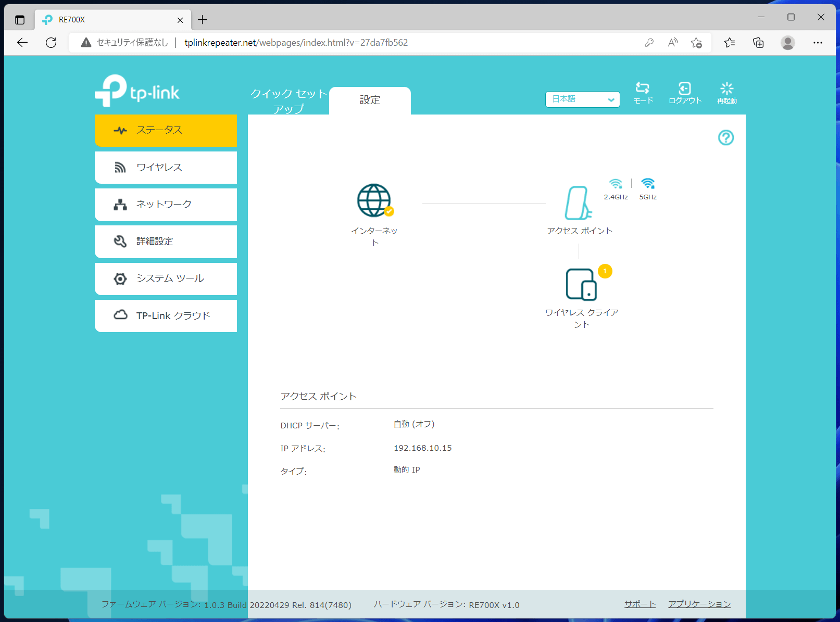Click the モード mode switch icon

pos(643,93)
